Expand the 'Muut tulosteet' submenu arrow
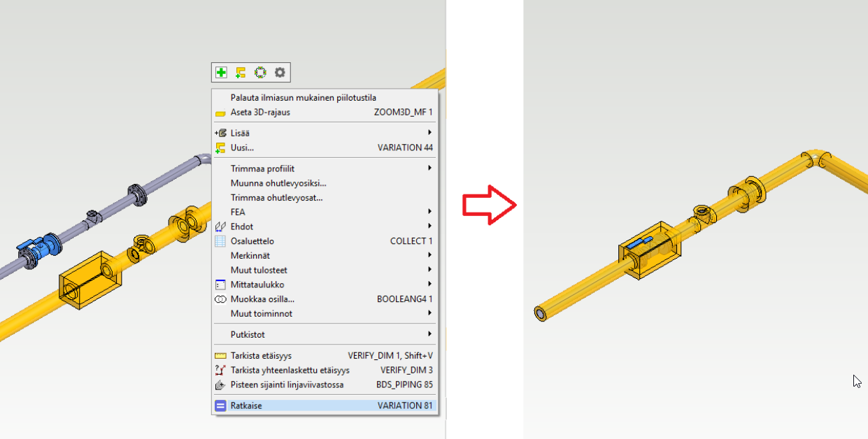868x439 pixels. pyautogui.click(x=430, y=270)
